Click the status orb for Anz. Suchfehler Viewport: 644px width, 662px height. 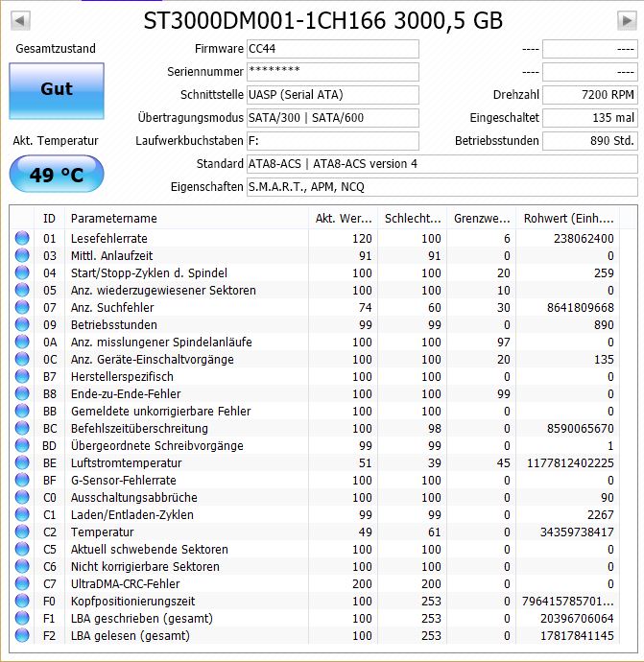22,307
